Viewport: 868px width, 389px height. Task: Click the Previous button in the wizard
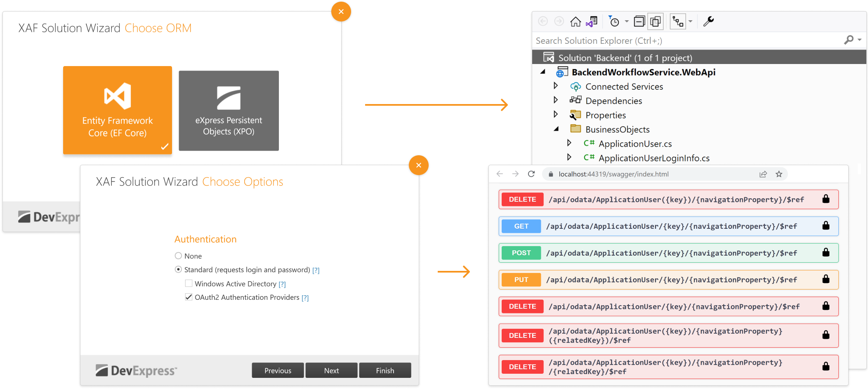point(278,370)
